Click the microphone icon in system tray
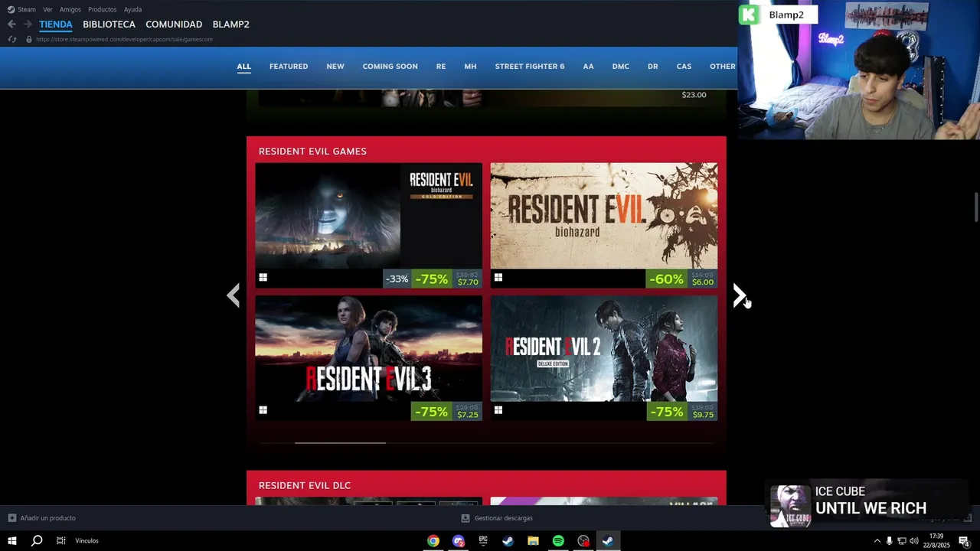980x551 pixels. point(889,541)
